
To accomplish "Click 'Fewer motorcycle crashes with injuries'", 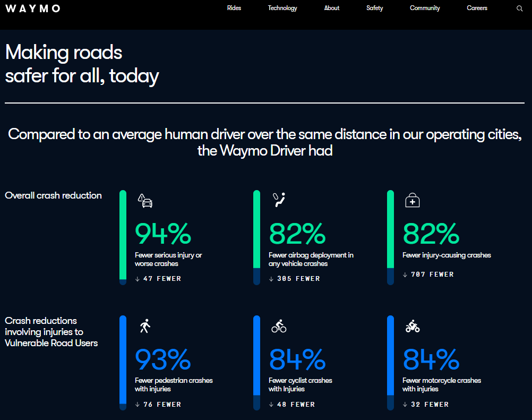I will tap(442, 385).
